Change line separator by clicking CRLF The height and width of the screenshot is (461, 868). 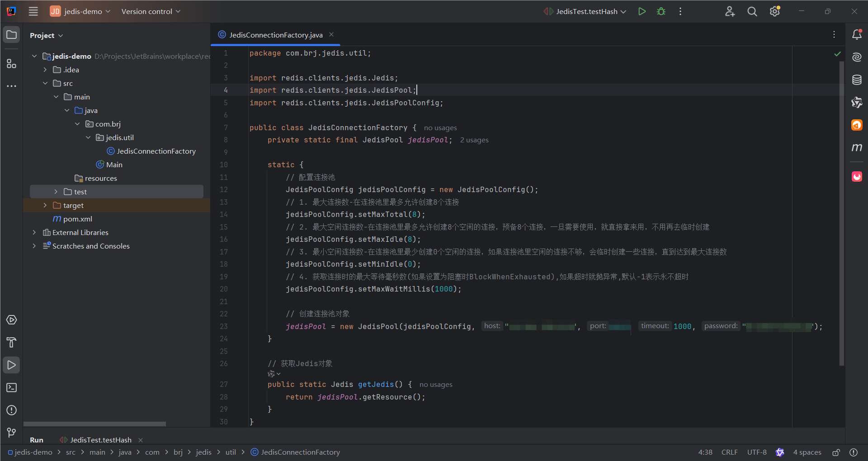(729, 452)
